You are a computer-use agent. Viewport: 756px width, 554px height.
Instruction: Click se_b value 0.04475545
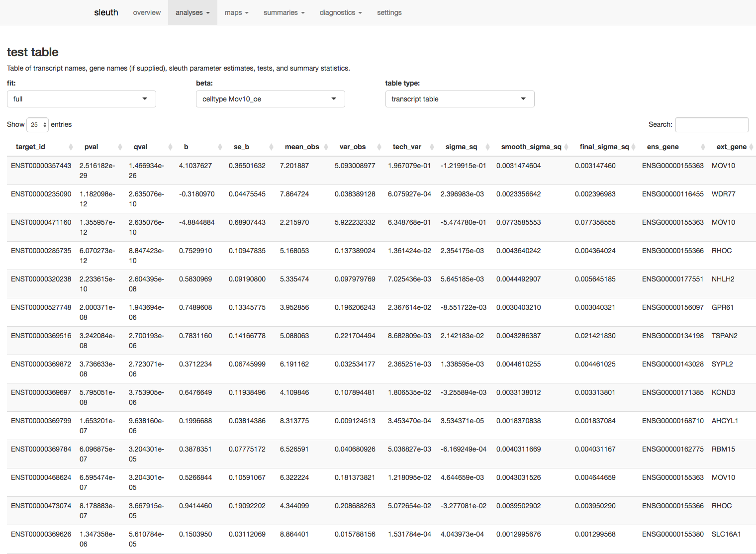(247, 194)
